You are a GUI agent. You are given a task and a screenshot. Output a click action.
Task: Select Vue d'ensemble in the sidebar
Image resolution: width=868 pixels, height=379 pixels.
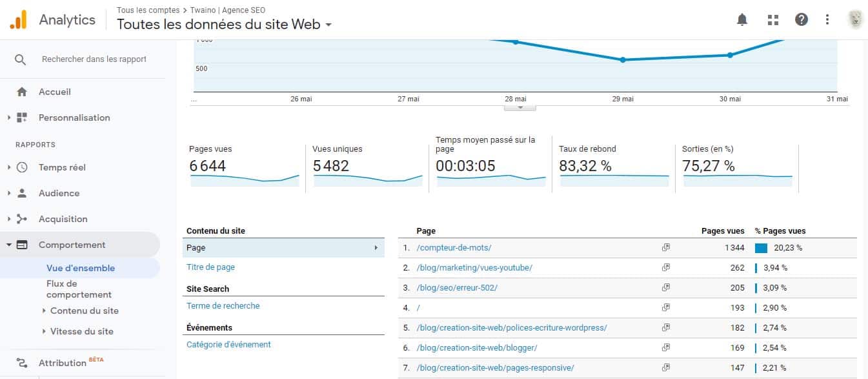pyautogui.click(x=81, y=268)
